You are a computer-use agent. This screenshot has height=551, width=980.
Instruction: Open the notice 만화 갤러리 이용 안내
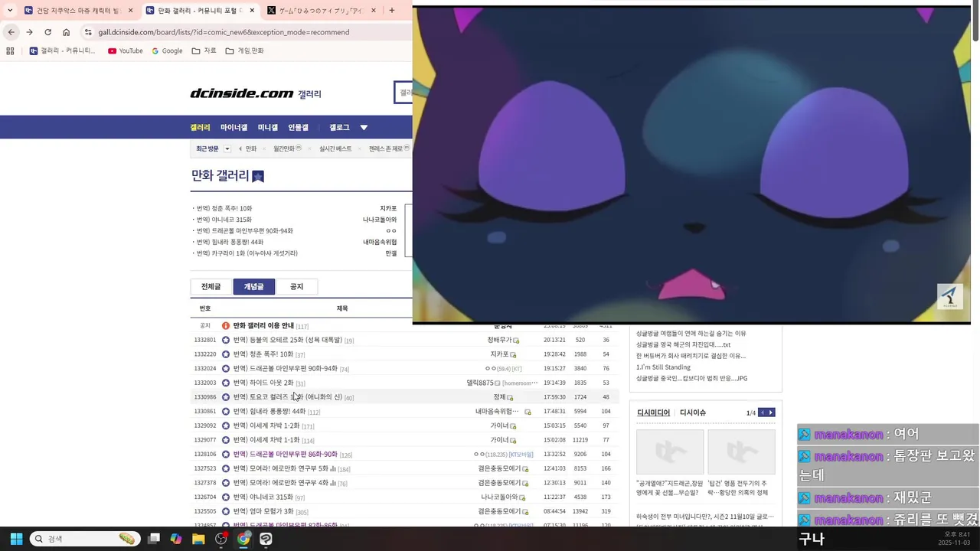[263, 326]
